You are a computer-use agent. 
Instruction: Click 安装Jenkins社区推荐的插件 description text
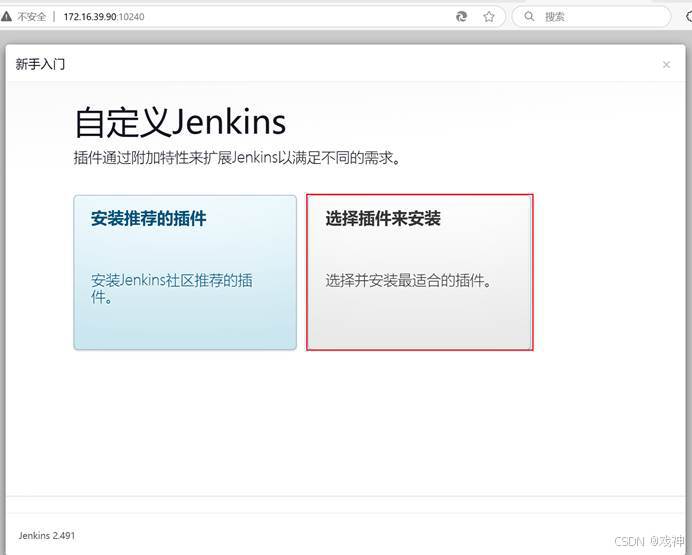172,289
